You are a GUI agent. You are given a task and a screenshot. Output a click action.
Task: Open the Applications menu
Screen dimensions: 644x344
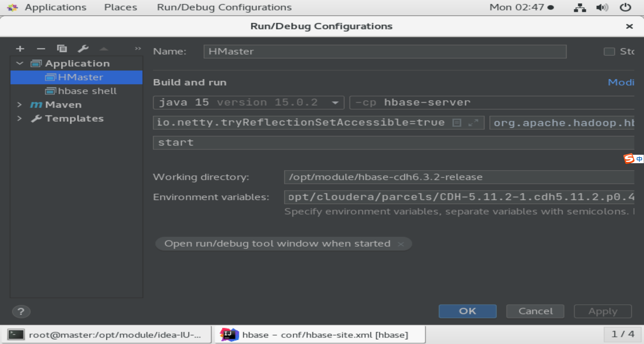click(56, 8)
